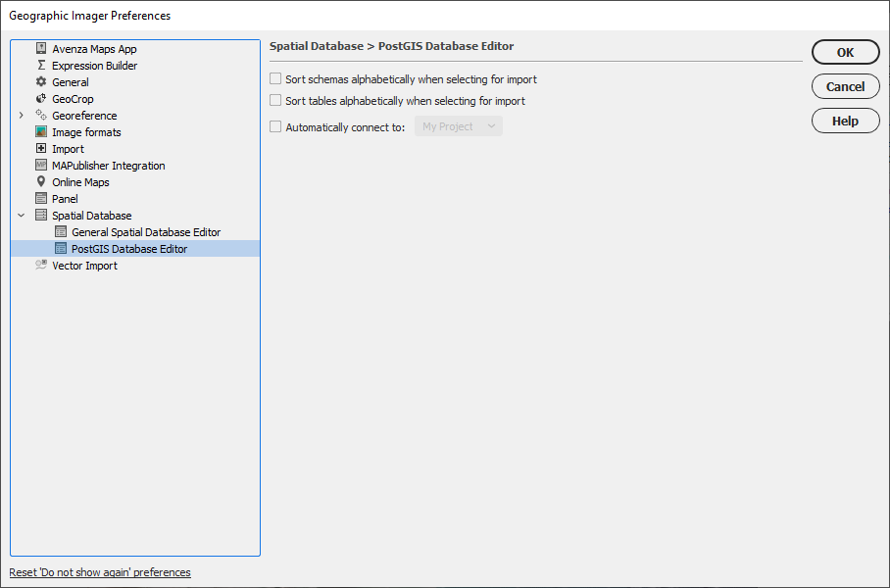This screenshot has width=890, height=588.
Task: Click 'Sort schemas alphabetically when selecting for import' label
Action: tap(411, 79)
